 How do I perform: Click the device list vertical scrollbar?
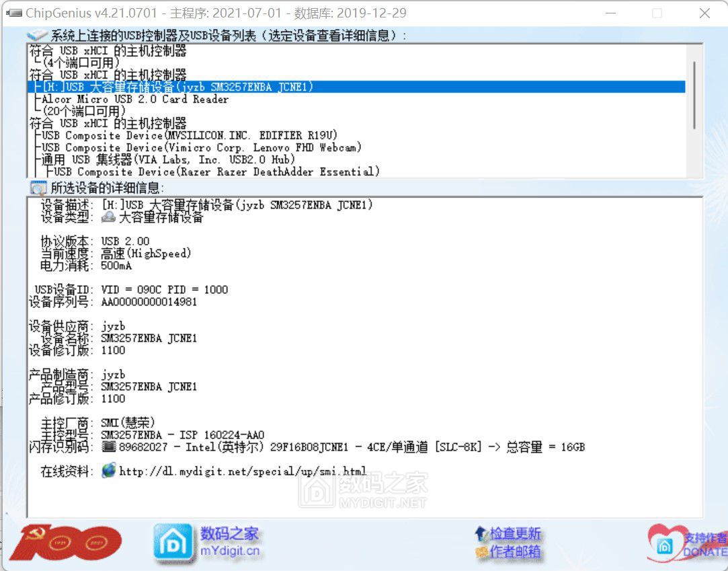point(694,94)
